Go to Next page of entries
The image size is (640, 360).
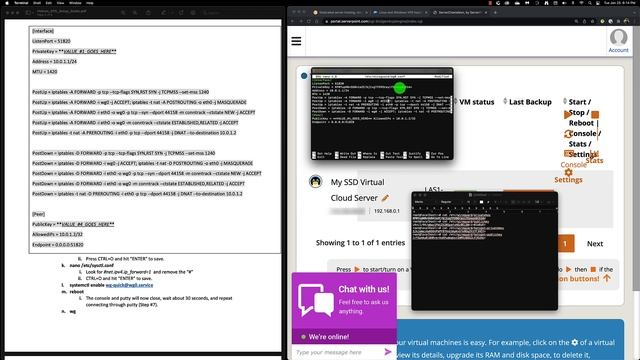tap(595, 244)
